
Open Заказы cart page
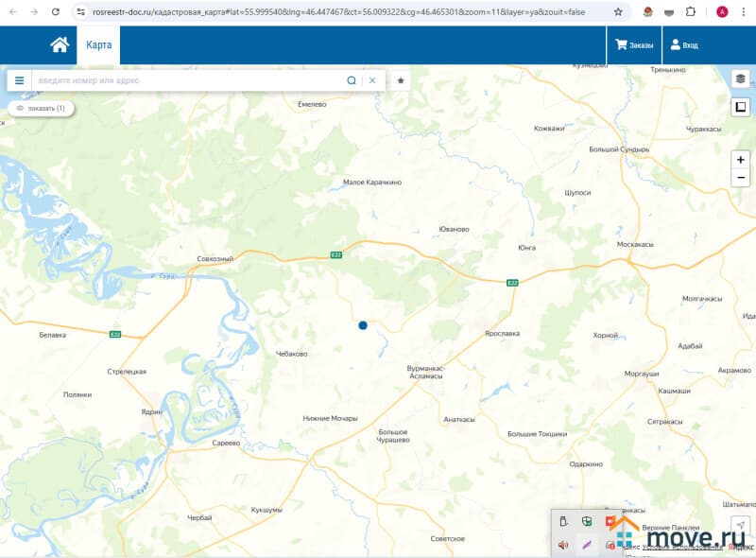point(634,44)
